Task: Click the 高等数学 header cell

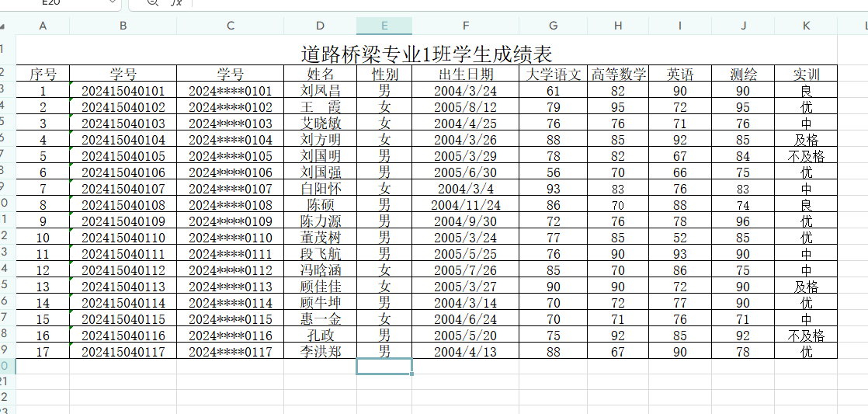Action: (x=618, y=74)
